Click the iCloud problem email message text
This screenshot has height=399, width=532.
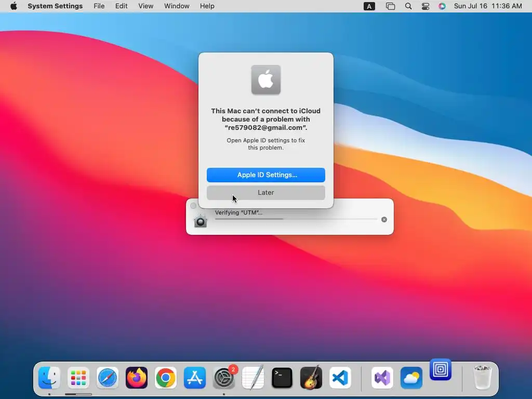click(x=265, y=119)
